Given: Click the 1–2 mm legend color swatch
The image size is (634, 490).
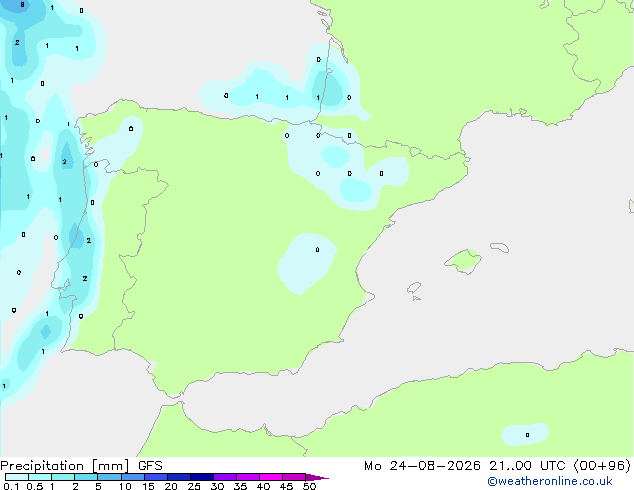Looking at the screenshot, I should [x=63, y=477].
